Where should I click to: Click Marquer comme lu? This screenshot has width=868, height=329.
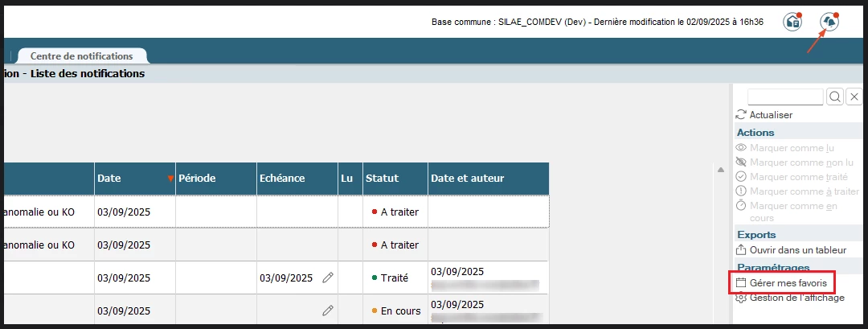(x=792, y=148)
